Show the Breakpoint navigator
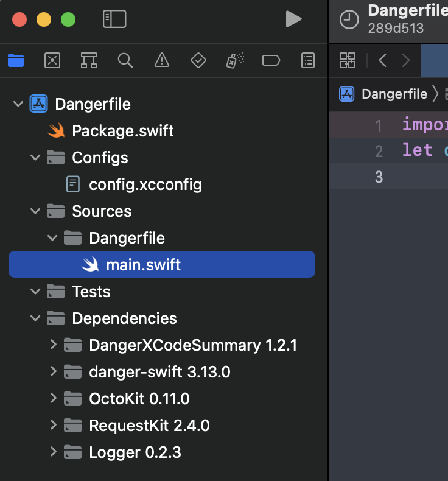448x481 pixels. [271, 60]
